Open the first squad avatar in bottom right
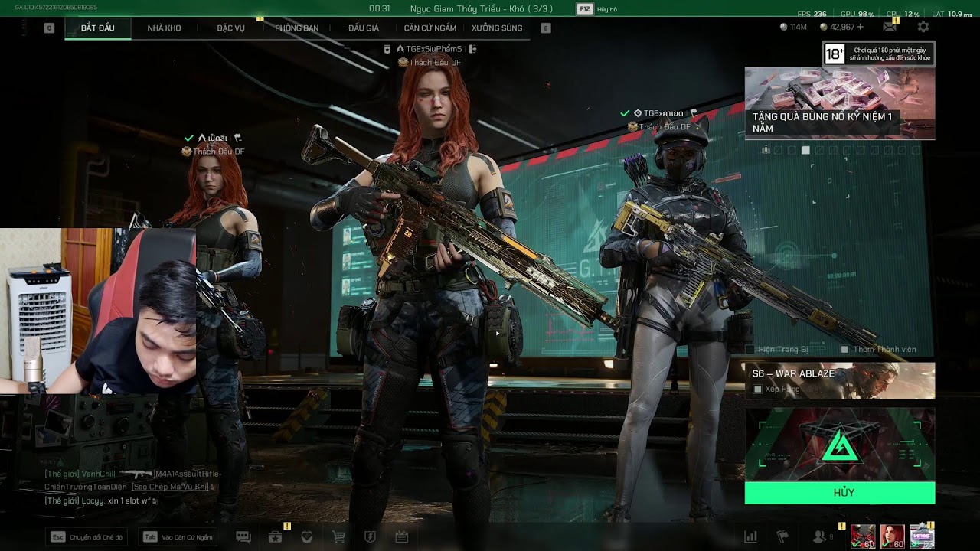This screenshot has height=551, width=980. pyautogui.click(x=863, y=537)
